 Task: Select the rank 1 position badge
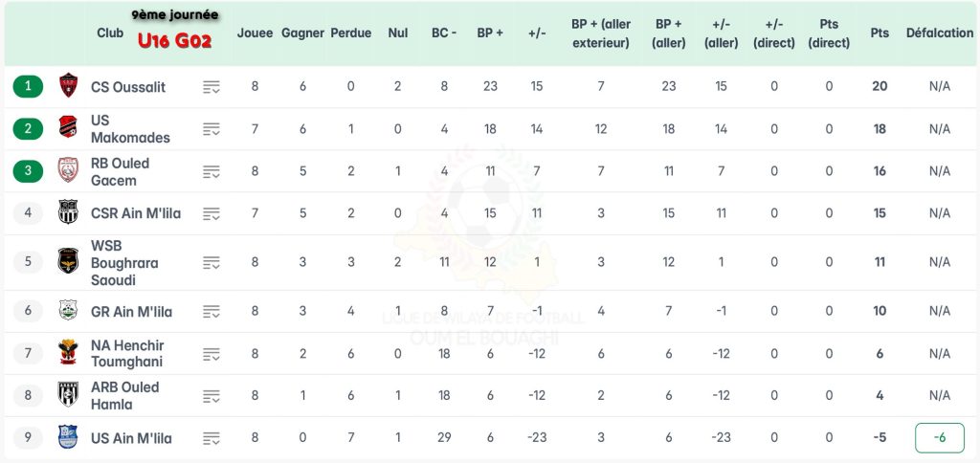point(29,86)
